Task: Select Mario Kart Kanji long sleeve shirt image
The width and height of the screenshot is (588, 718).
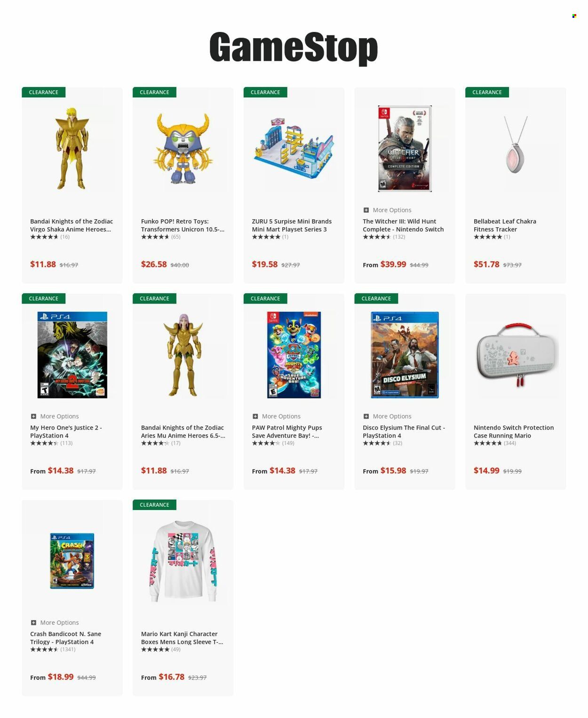Action: [x=183, y=561]
